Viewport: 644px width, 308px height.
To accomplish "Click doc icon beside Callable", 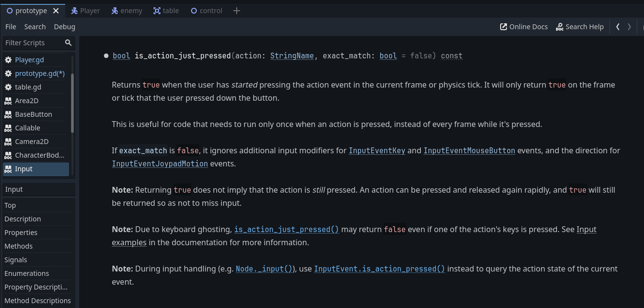I will [8, 128].
